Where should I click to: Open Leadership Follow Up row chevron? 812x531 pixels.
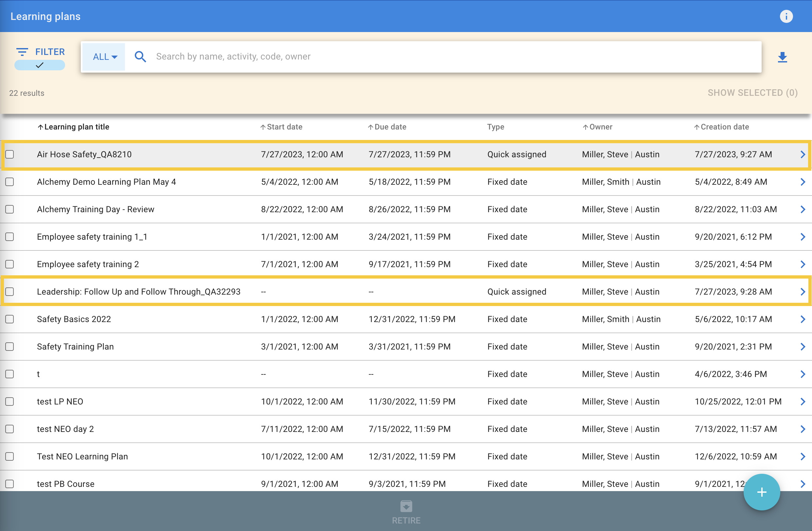(x=803, y=292)
